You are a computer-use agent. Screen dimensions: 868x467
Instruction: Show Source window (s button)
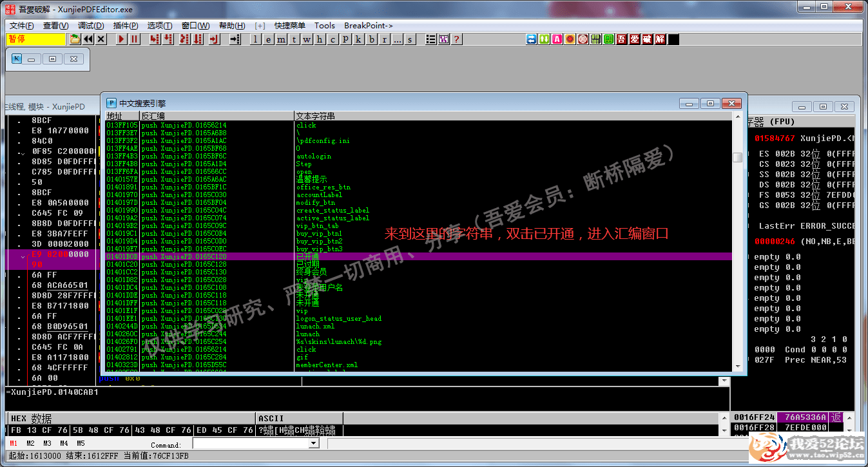410,39
